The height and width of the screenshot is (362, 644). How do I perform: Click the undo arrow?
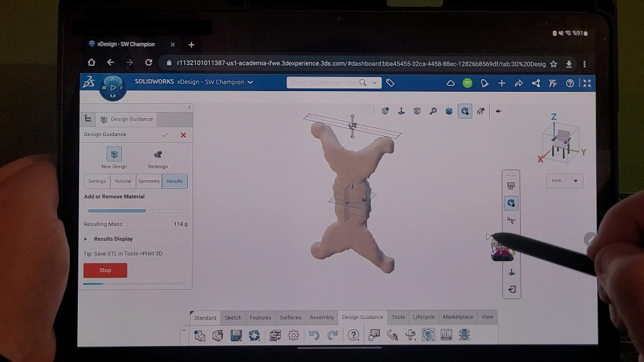314,335
